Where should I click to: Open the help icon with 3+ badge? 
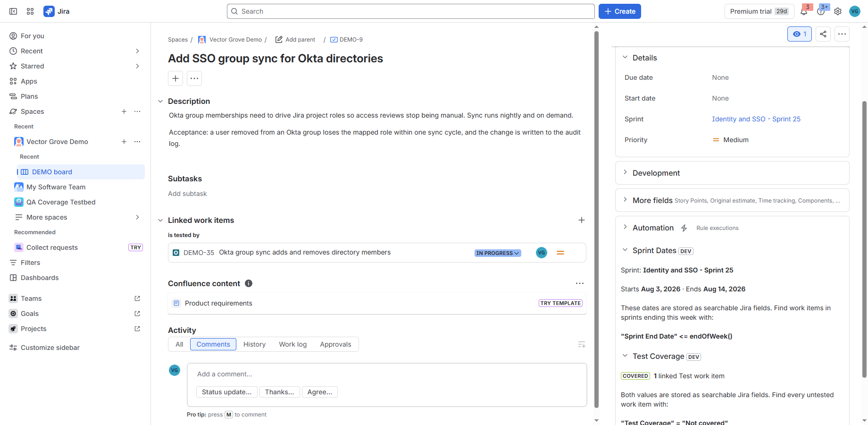(821, 11)
